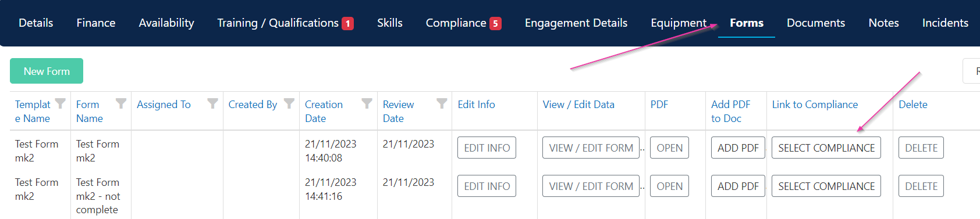Click SELECT COMPLIANCE for 14:41:16 row

[826, 186]
